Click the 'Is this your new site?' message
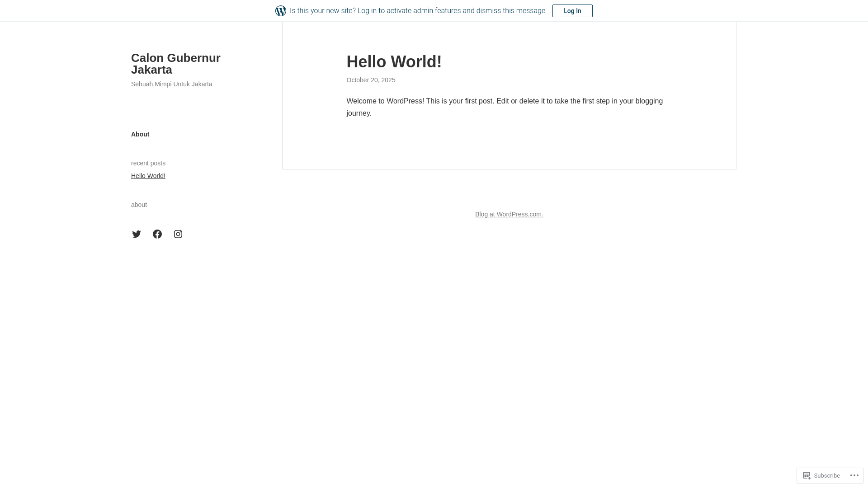 click(417, 11)
